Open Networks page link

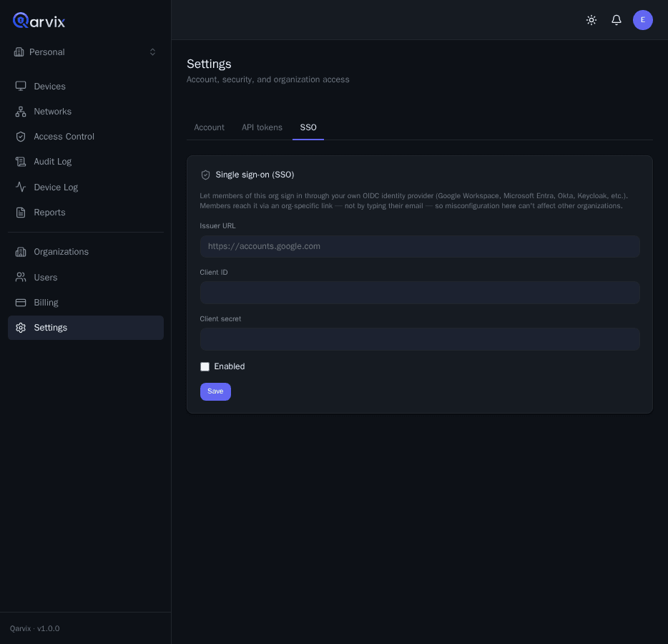click(x=86, y=111)
